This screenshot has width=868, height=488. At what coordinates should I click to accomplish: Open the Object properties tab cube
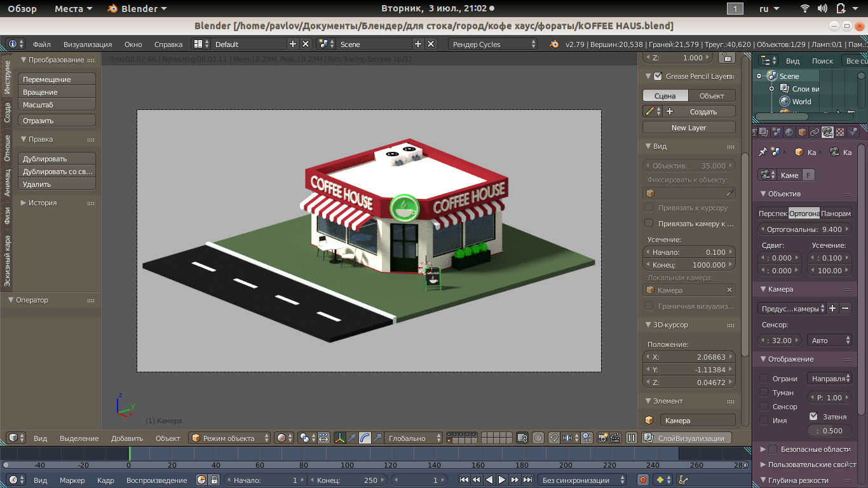pos(802,132)
